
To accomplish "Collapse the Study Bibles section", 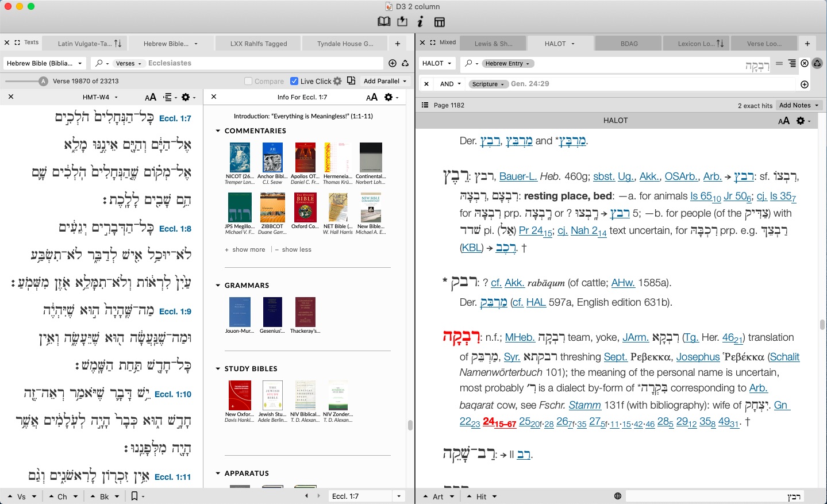I will (x=218, y=369).
